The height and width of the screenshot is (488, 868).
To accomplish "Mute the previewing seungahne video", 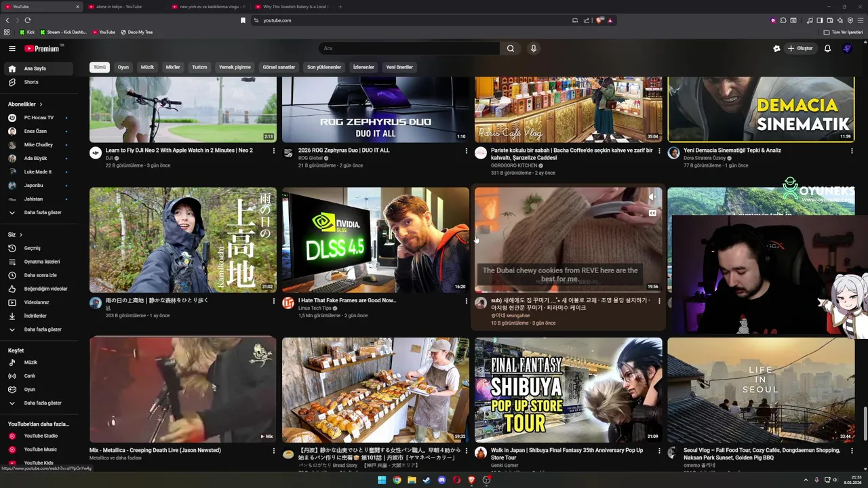I will pos(652,197).
